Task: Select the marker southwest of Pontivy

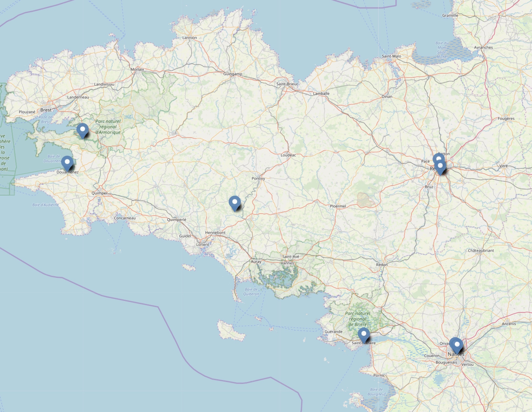Action: point(235,203)
